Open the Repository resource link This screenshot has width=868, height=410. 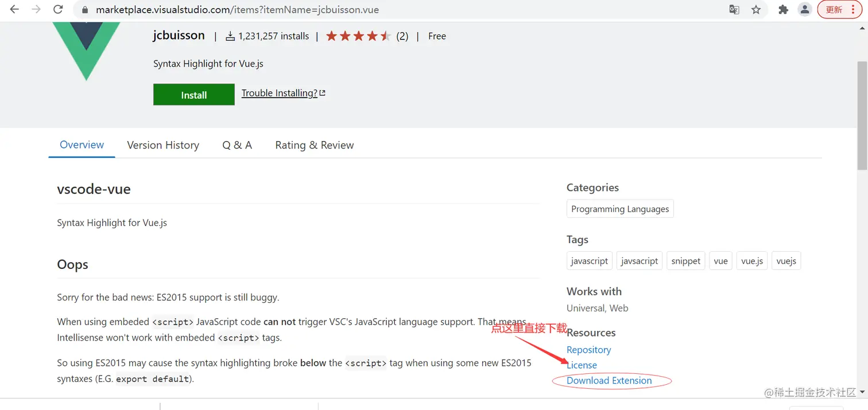coord(588,350)
